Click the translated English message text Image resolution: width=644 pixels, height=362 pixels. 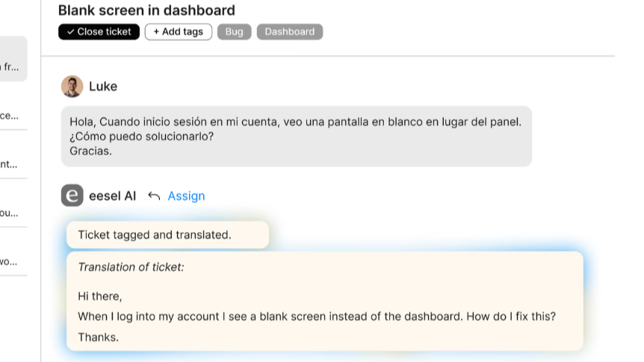317,316
